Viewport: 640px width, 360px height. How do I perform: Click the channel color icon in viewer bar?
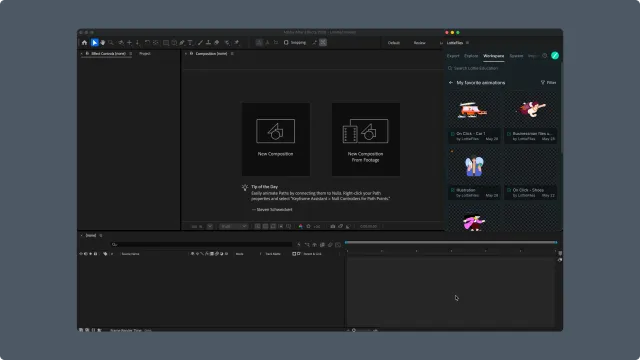[300, 226]
